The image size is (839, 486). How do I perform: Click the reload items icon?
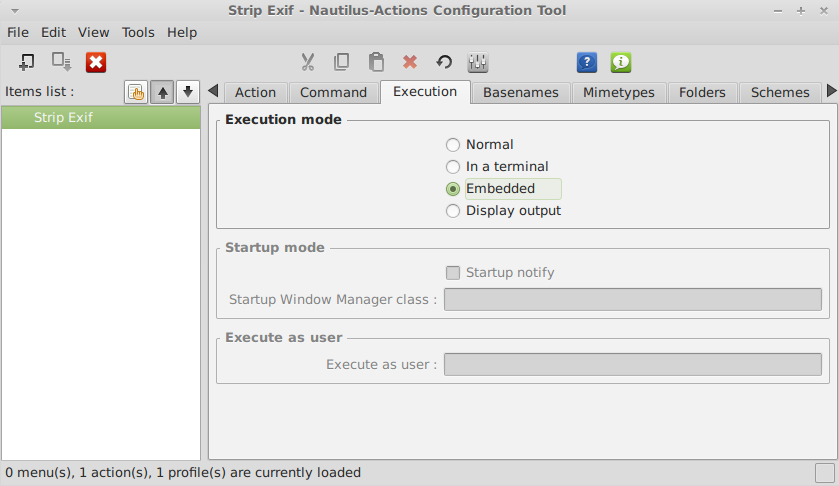click(x=444, y=62)
